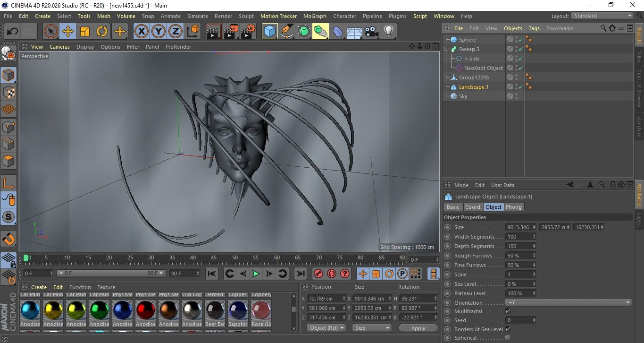Switch to the Coord. tab

(473, 207)
